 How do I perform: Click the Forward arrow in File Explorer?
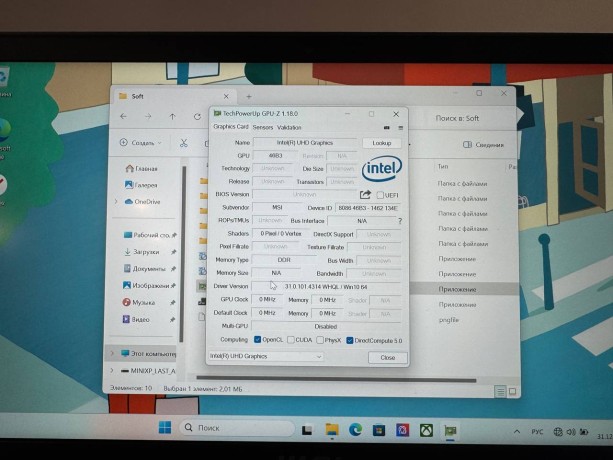148,116
